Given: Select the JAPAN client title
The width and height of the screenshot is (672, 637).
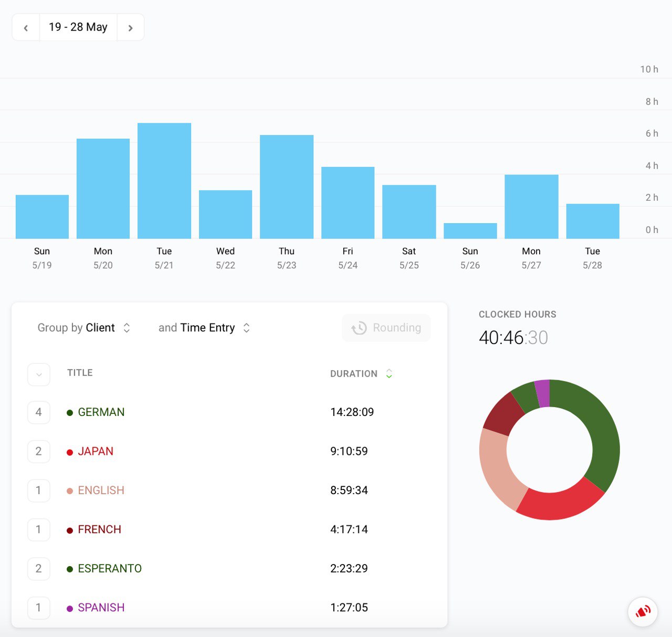Looking at the screenshot, I should (x=96, y=452).
